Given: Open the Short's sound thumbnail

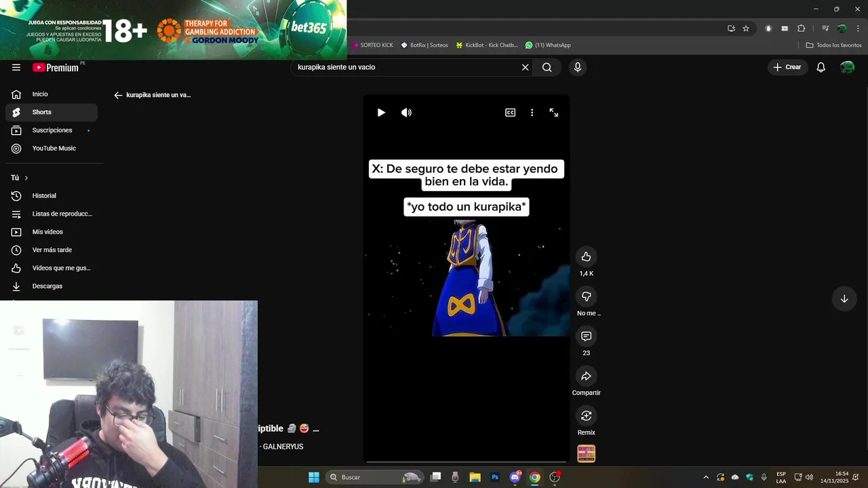Looking at the screenshot, I should pyautogui.click(x=587, y=454).
